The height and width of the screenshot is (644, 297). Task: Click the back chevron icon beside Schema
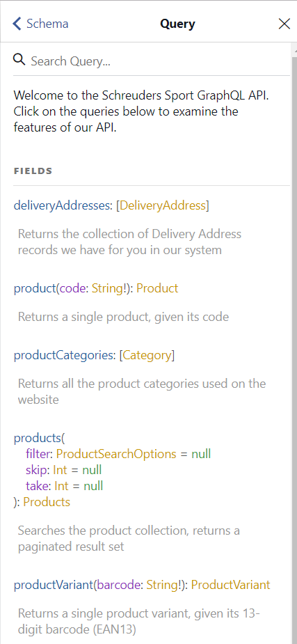coord(17,24)
